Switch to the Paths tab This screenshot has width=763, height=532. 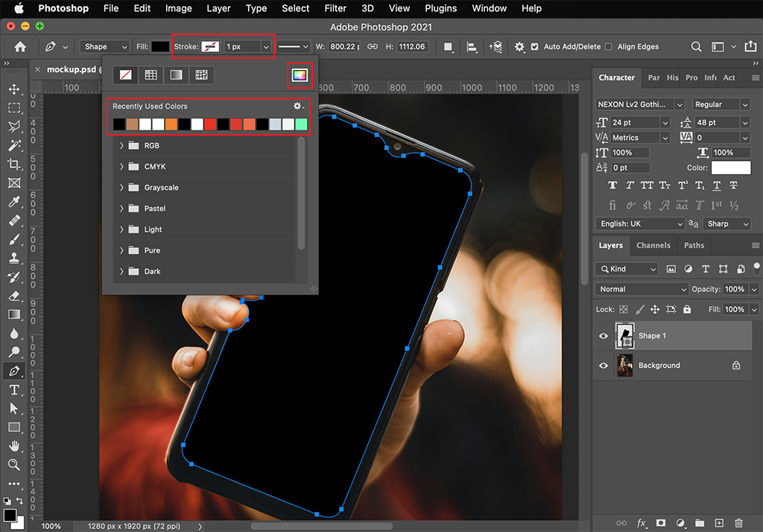point(694,245)
